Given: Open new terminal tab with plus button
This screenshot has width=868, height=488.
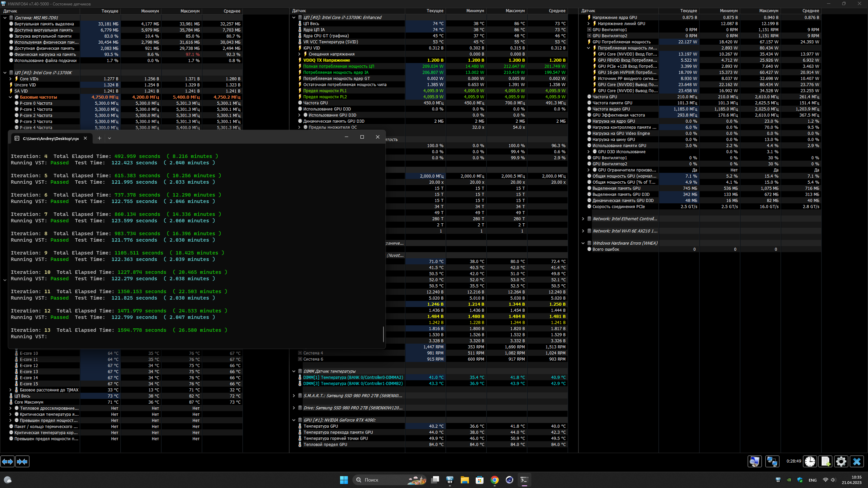Looking at the screenshot, I should click(x=99, y=138).
